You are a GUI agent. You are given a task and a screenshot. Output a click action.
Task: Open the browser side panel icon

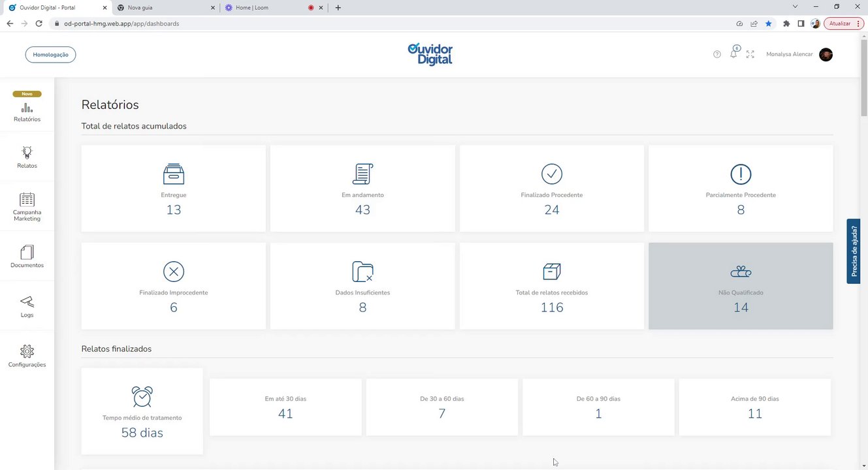point(801,23)
